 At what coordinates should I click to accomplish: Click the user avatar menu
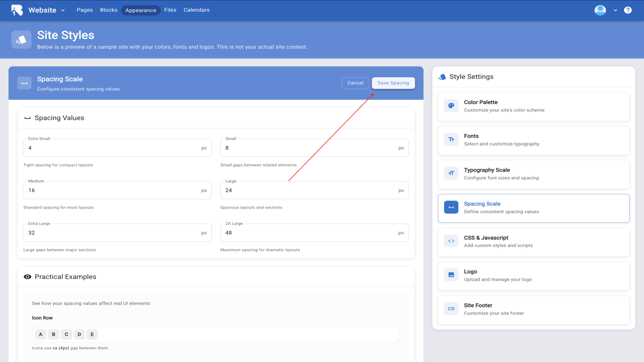[x=600, y=10]
